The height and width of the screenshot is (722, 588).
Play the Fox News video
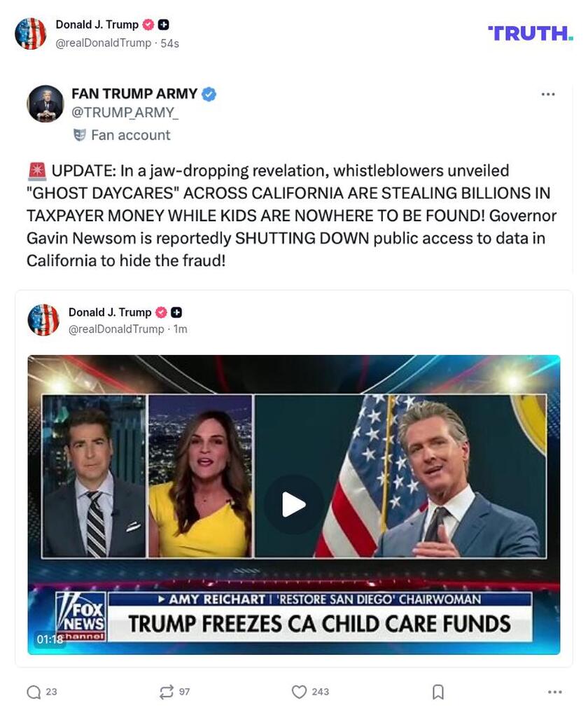[293, 505]
